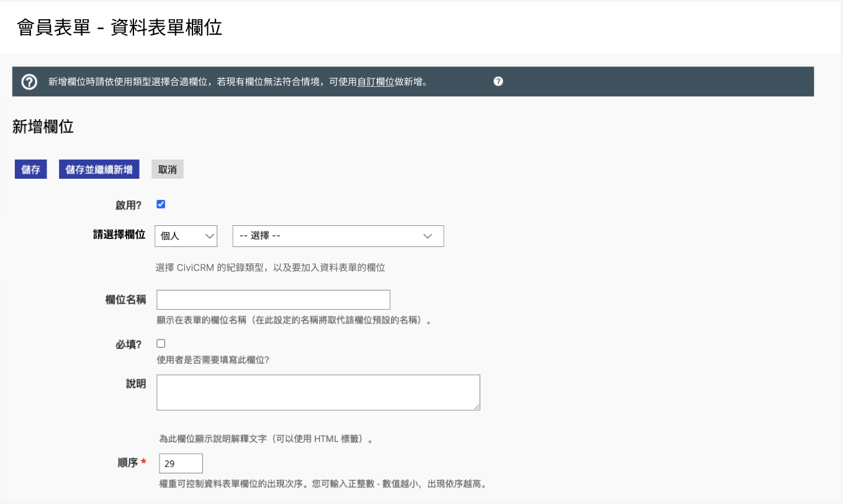Image resolution: width=843 pixels, height=504 pixels.
Task: Click the circled question mark icon in notice bar
Action: click(29, 81)
